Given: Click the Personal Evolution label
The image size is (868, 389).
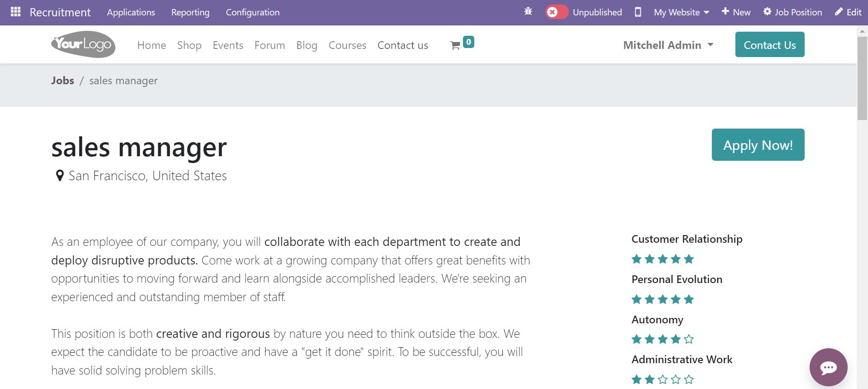Looking at the screenshot, I should (x=677, y=279).
